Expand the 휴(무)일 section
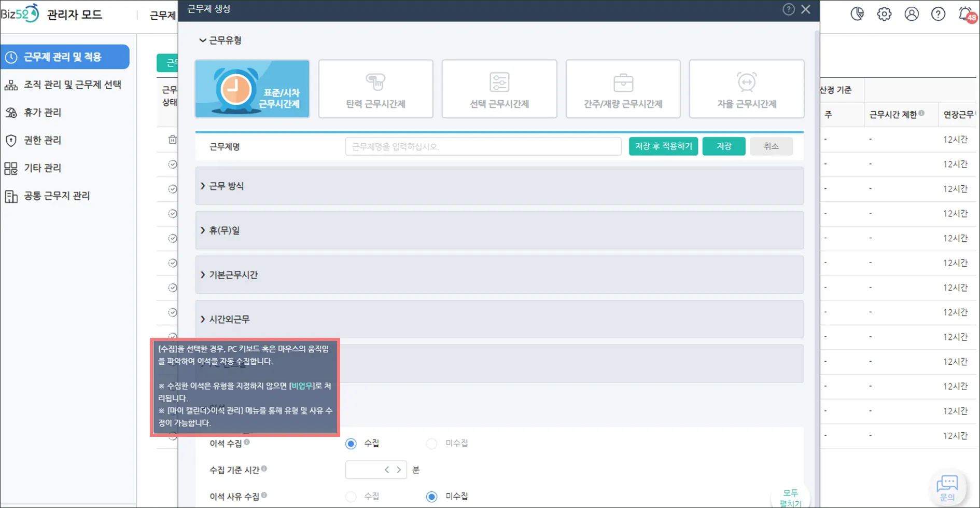The width and height of the screenshot is (980, 508). tap(499, 230)
